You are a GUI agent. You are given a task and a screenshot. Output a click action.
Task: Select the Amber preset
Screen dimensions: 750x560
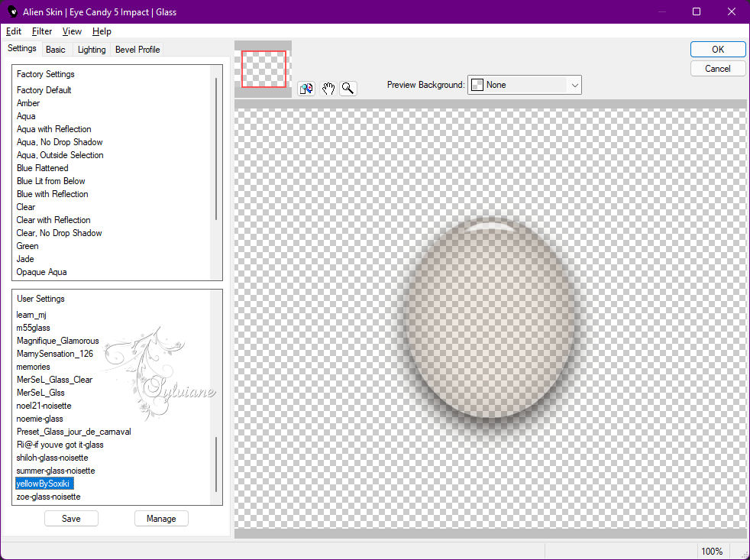28,103
